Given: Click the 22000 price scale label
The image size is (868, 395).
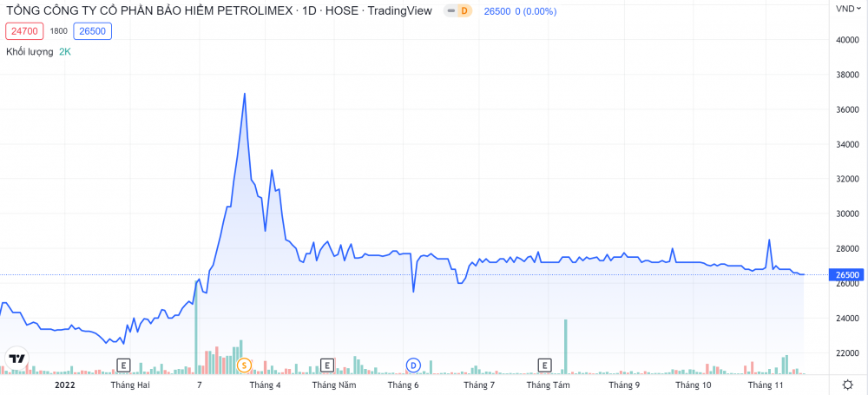Looking at the screenshot, I should click(x=847, y=353).
